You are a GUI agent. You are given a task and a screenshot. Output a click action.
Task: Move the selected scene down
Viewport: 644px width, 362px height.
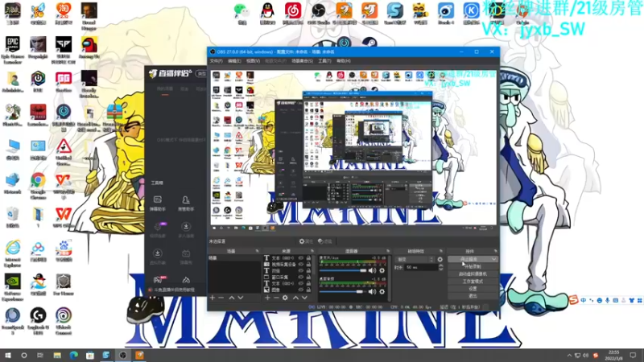(x=240, y=298)
